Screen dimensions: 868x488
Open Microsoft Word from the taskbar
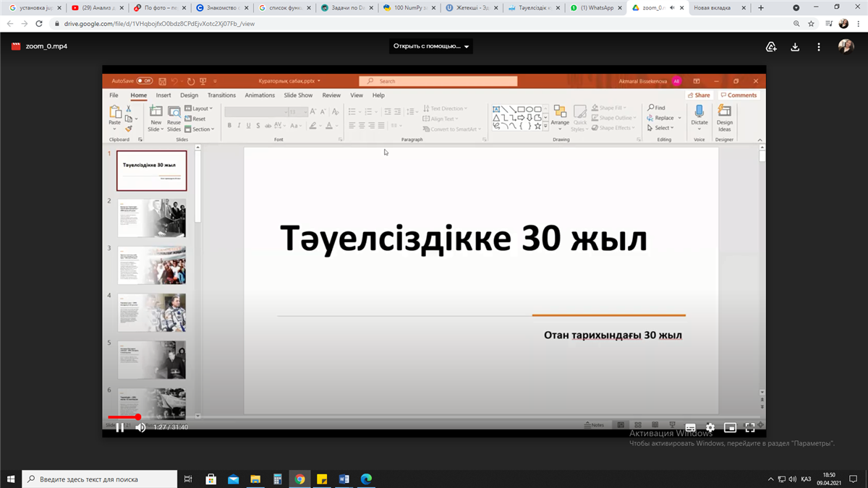344,479
